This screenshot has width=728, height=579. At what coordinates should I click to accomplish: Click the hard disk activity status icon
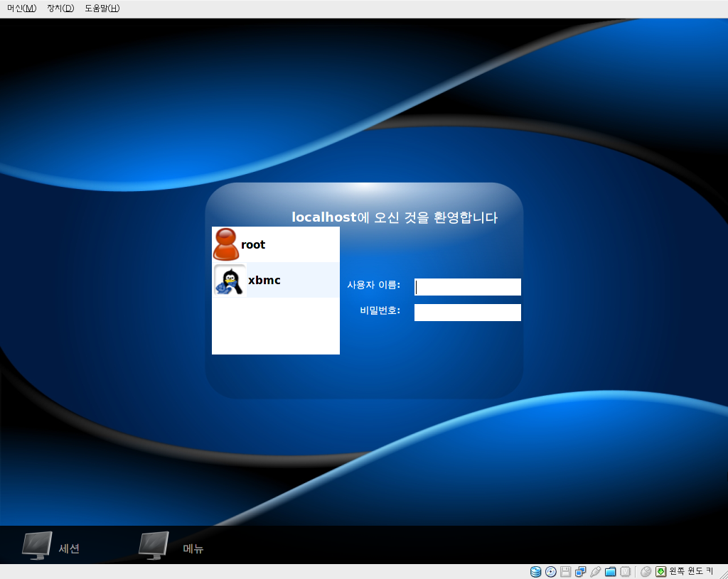tap(536, 572)
